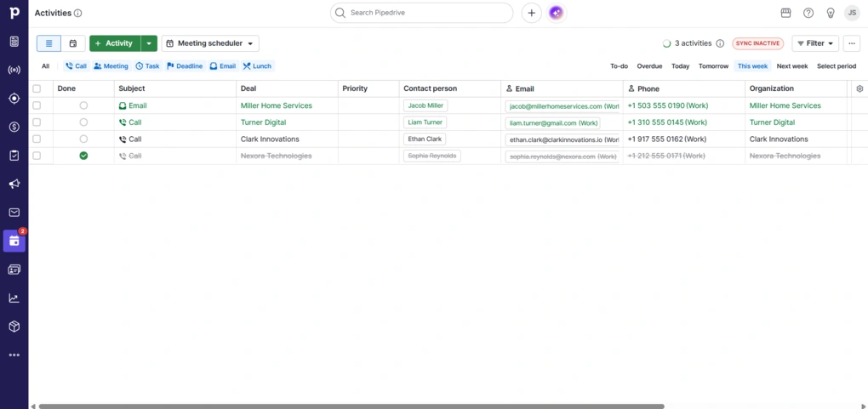Mark the Clark Innovations call done
This screenshot has width=868, height=409.
click(x=83, y=139)
